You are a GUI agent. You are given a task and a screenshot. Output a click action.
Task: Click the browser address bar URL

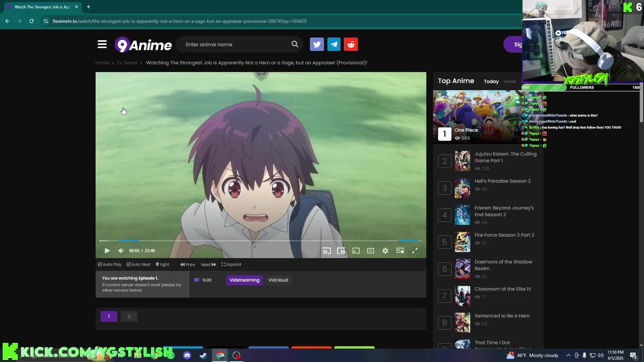click(180, 21)
